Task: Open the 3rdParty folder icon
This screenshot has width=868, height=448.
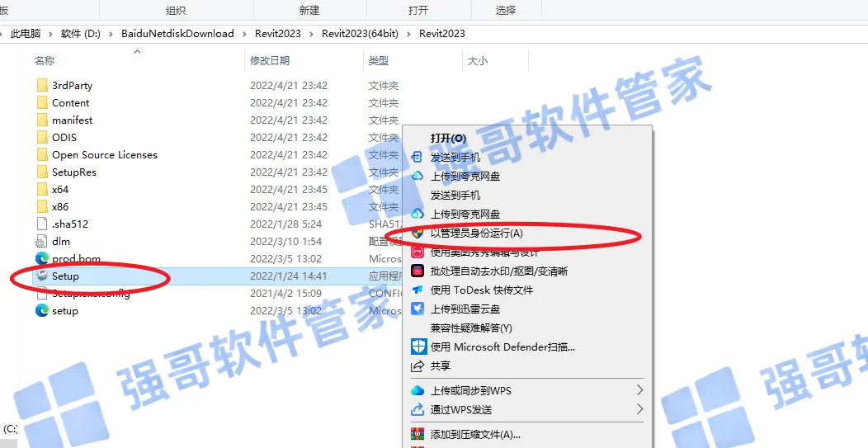Action: [42, 85]
